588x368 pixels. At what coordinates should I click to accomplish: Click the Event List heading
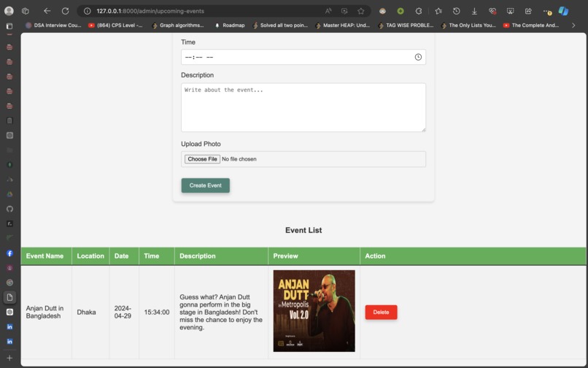click(303, 230)
